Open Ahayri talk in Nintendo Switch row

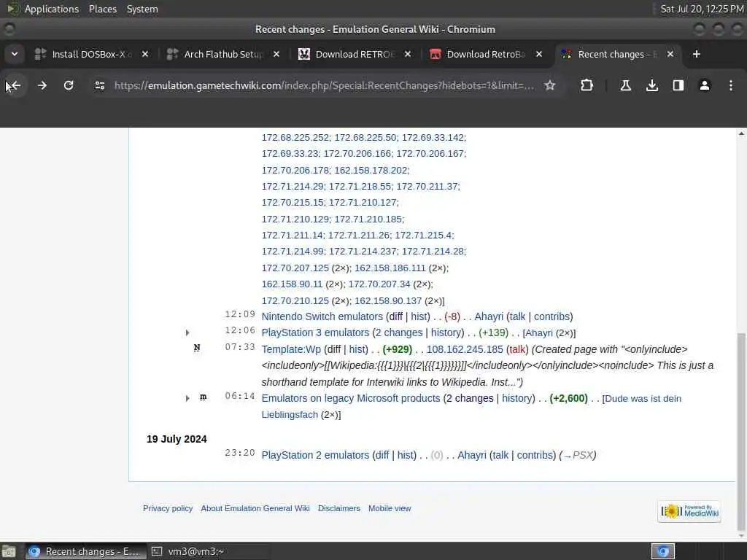(x=517, y=316)
